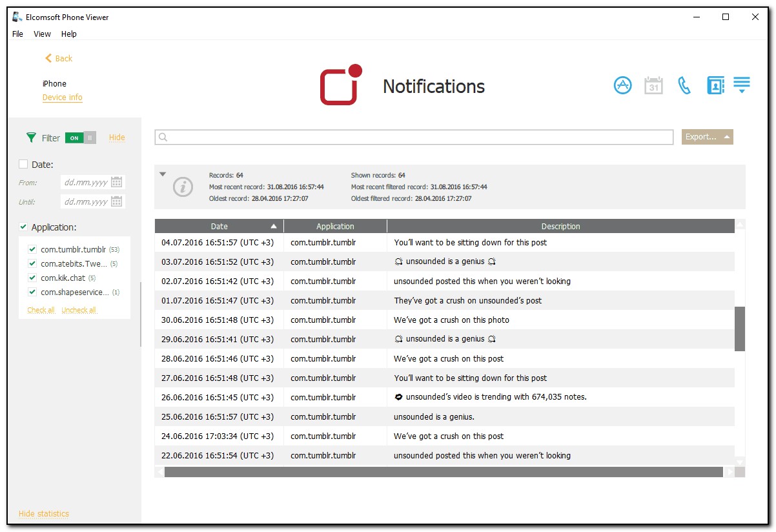Open the Calls phone icon
Viewport: 776px width, 532px height.
tap(684, 85)
